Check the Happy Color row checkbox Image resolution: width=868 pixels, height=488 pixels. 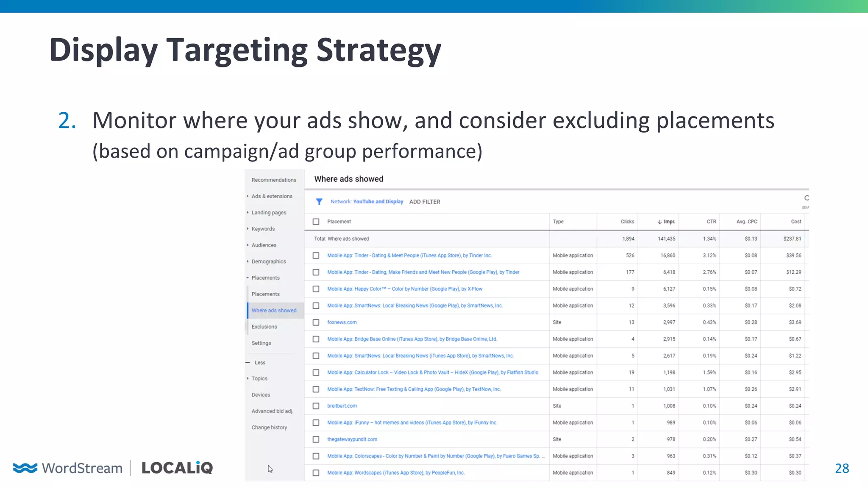pyautogui.click(x=316, y=289)
